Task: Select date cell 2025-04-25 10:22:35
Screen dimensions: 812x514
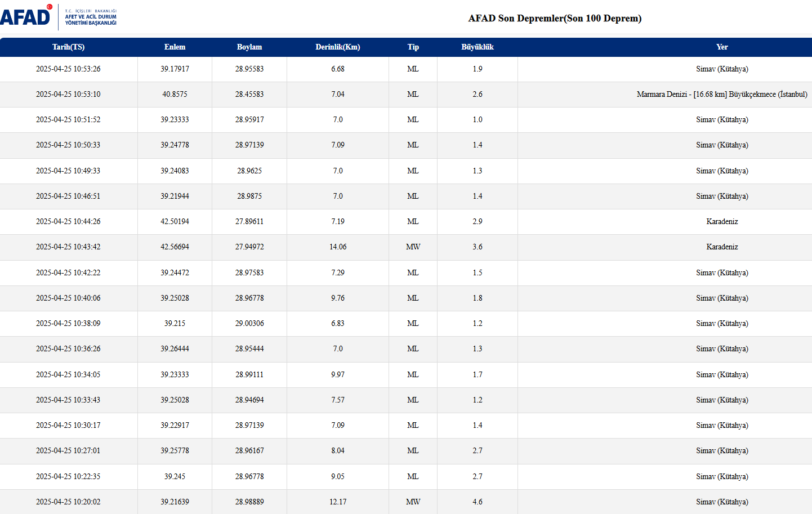Action: pos(68,476)
